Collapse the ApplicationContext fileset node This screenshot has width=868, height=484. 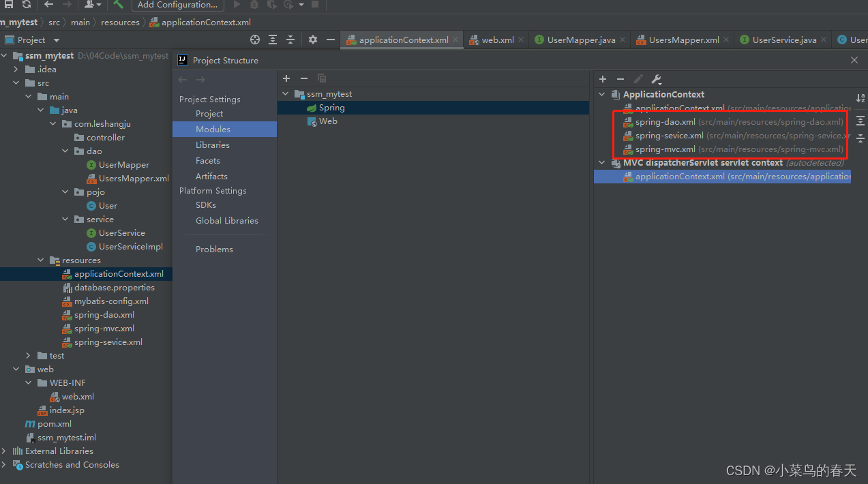point(602,95)
